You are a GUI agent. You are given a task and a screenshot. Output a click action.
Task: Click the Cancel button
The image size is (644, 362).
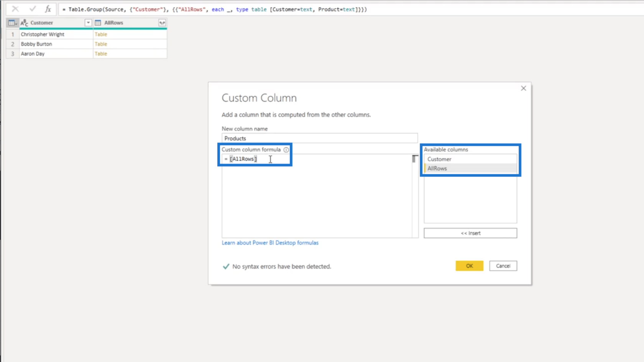click(503, 266)
